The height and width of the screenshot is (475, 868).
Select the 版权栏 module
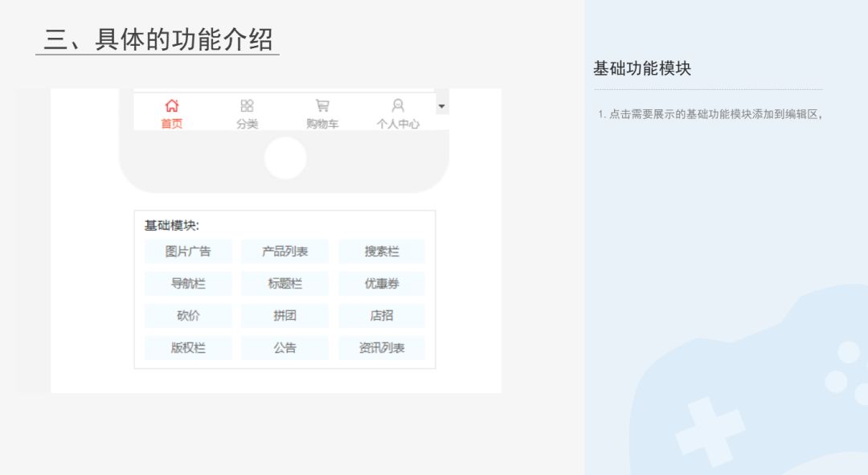click(x=188, y=348)
